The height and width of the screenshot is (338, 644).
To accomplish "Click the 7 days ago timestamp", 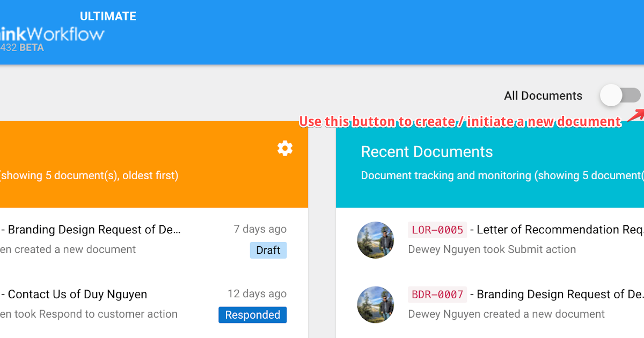I will click(260, 229).
